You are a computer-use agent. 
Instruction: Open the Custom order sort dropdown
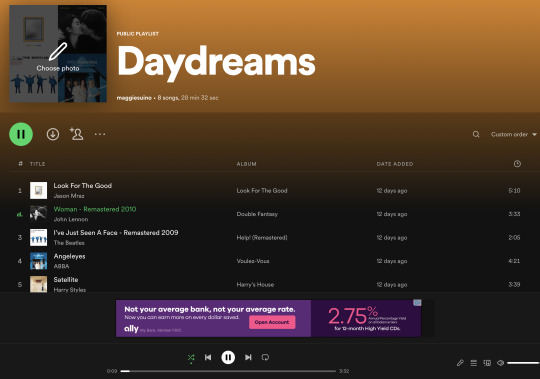pos(513,134)
